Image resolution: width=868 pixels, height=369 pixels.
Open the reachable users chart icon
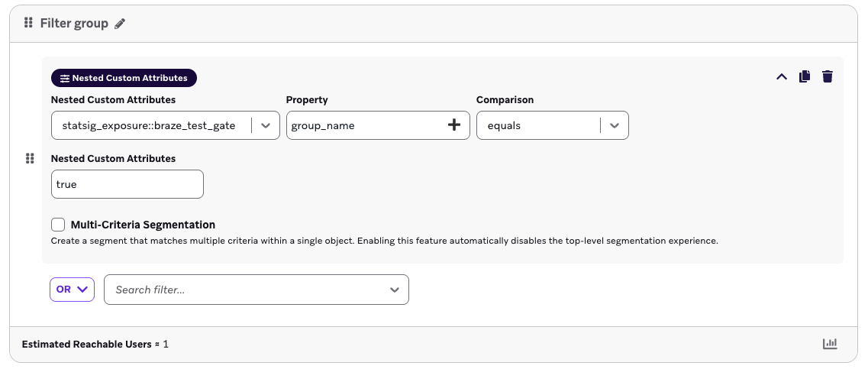[830, 344]
